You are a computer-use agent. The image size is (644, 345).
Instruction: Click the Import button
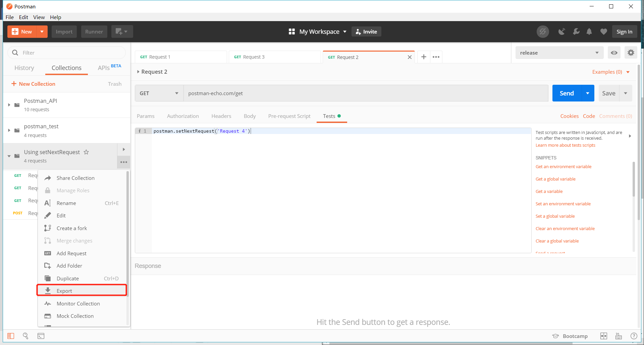pos(64,31)
